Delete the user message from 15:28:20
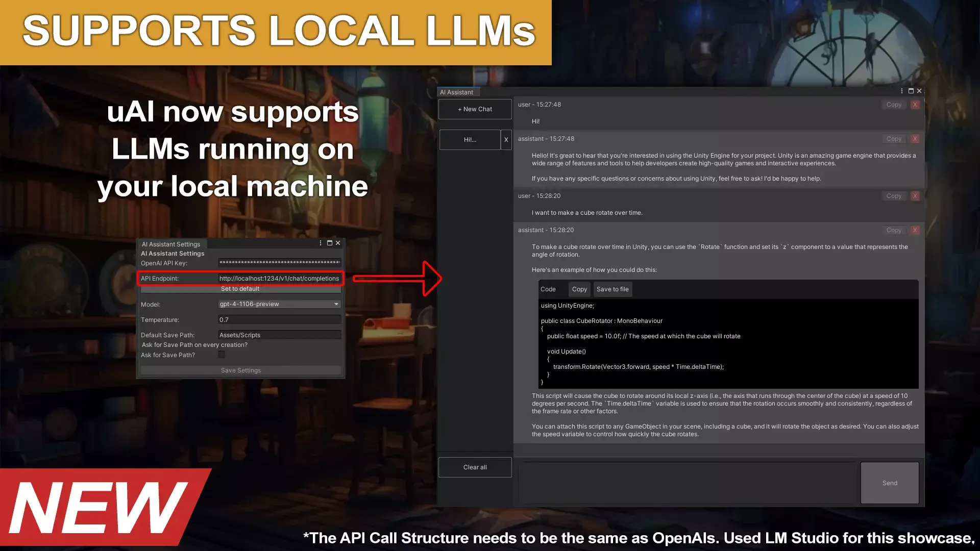This screenshot has width=980, height=551. click(915, 196)
